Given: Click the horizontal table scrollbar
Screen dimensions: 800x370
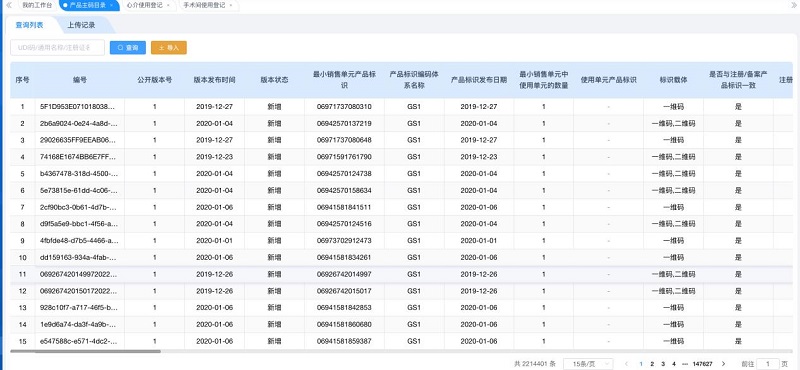Looking at the screenshot, I should (85, 351).
